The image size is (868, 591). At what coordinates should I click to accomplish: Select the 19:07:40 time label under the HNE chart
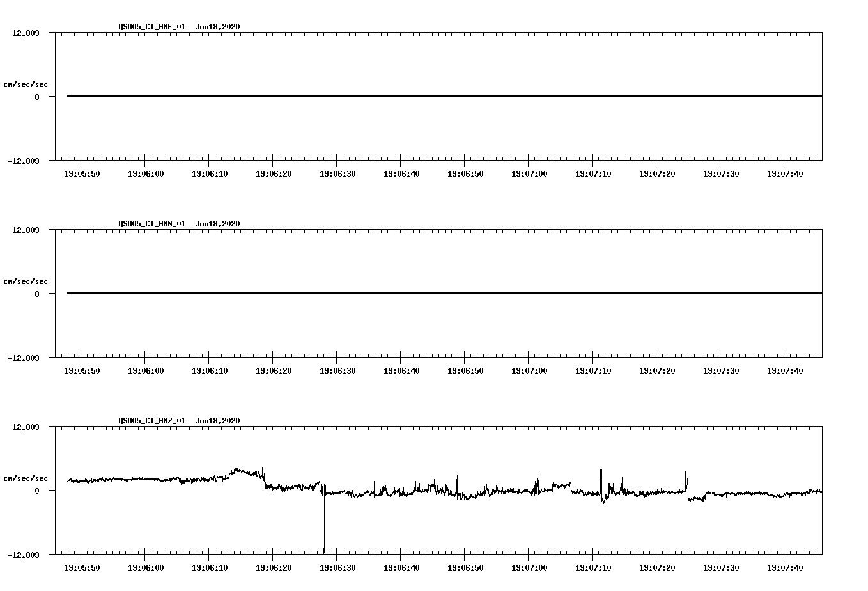pyautogui.click(x=785, y=174)
